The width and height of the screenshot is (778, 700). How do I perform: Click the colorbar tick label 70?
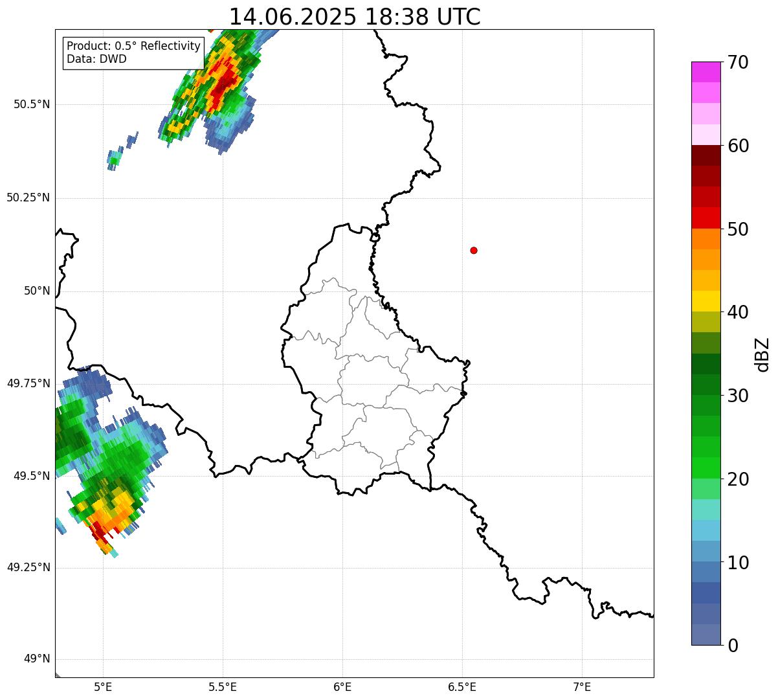[738, 62]
